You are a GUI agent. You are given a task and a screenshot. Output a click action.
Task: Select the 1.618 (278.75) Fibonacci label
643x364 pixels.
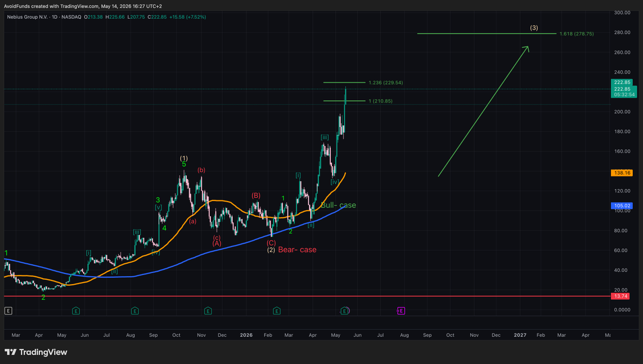coord(577,34)
